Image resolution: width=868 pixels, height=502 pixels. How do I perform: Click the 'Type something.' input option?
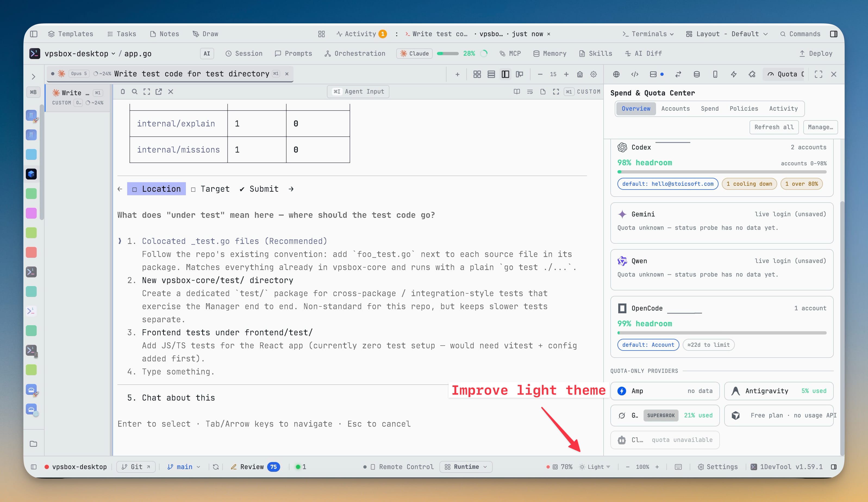coord(178,371)
